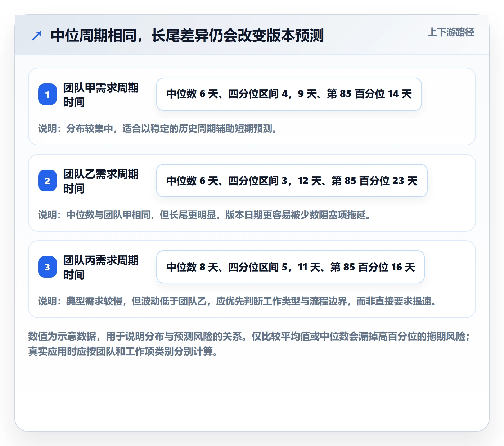Click the footer paragraph starting 数值为示意数据
The height and width of the screenshot is (446, 504).
[x=249, y=344]
